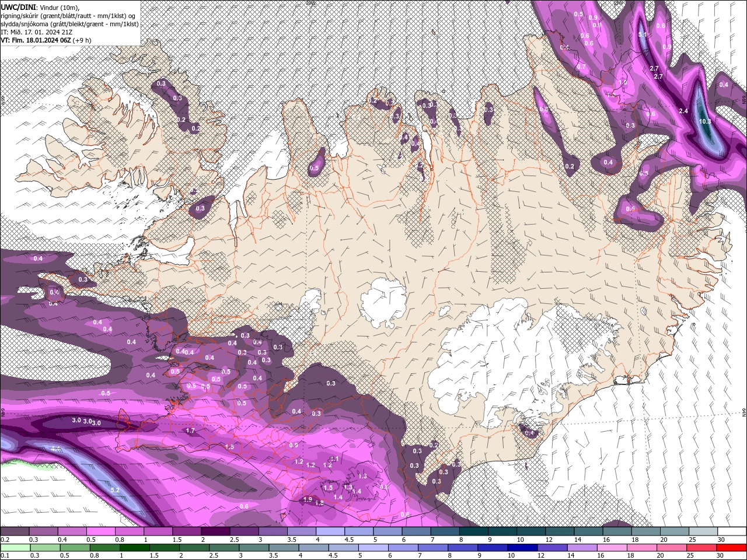Click the pink 18 swatch in lower legend row
Viewport: 747px width, 560px height.
pos(642,547)
